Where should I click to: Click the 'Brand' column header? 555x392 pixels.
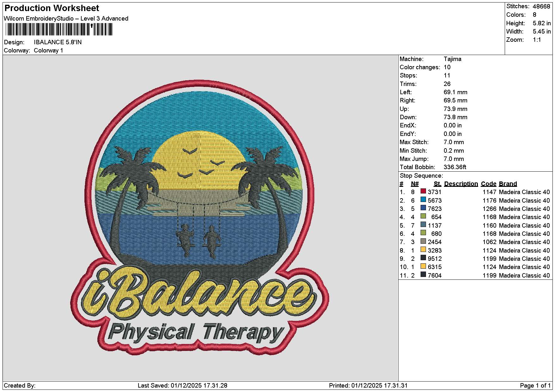point(508,184)
